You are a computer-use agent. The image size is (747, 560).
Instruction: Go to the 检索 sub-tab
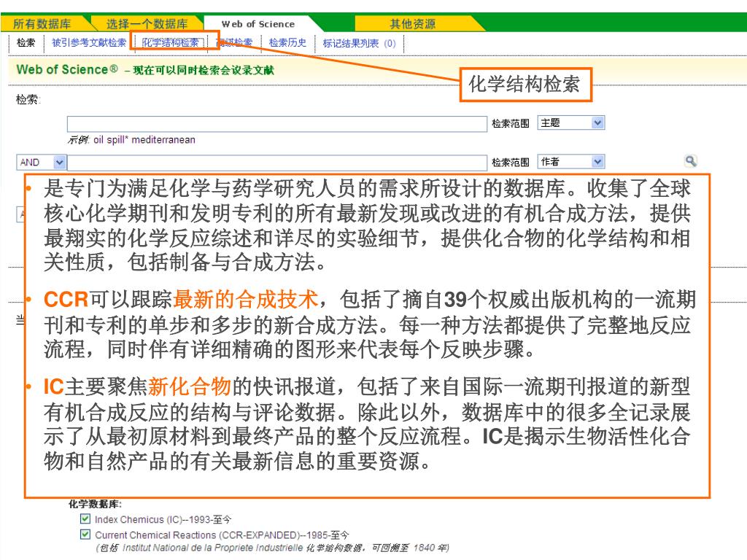pyautogui.click(x=26, y=43)
